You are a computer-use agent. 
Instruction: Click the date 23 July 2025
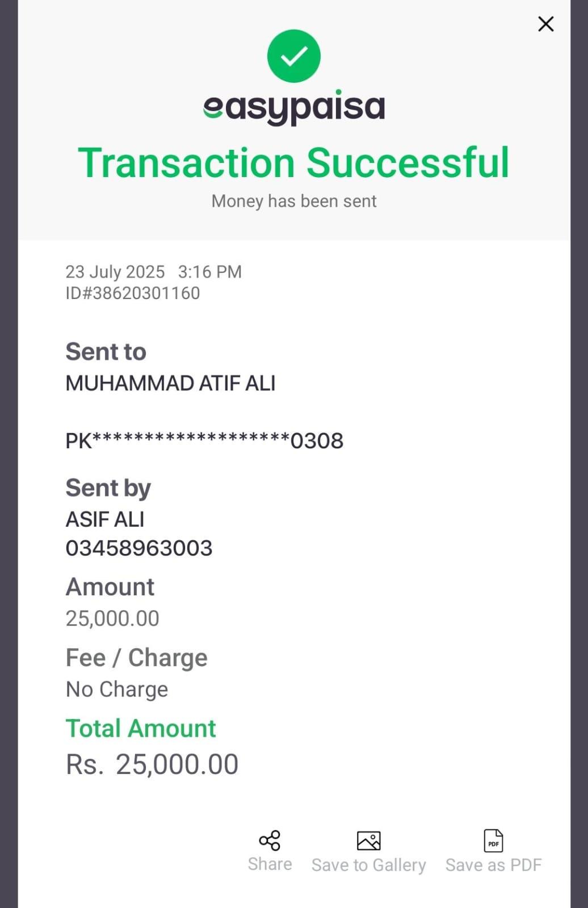click(x=115, y=272)
